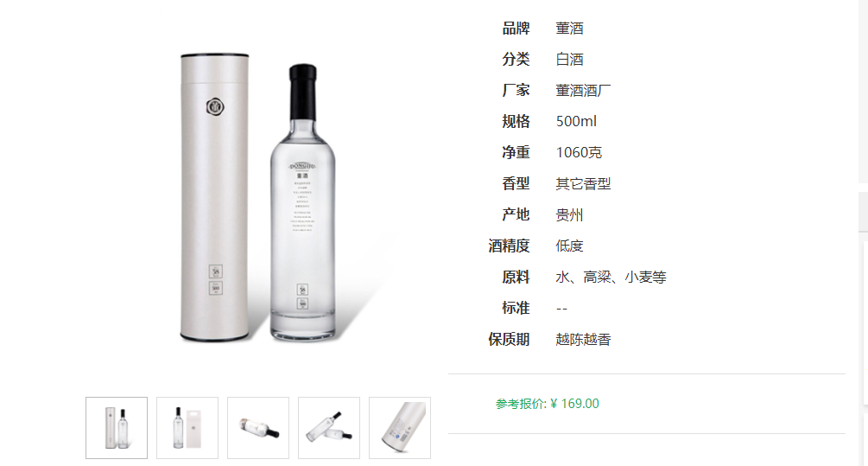Viewport: 868px width, 466px height.
Task: Click the brand value 董酒
Action: (x=570, y=29)
